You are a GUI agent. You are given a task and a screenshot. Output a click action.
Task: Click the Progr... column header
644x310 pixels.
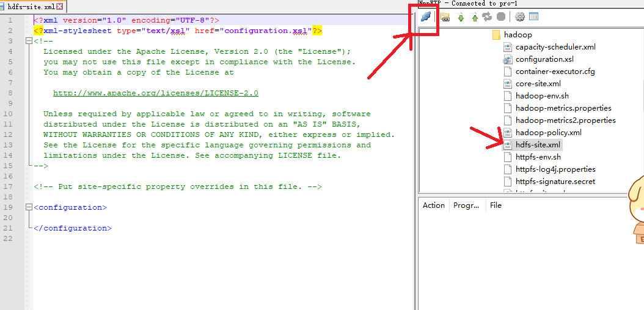coord(467,205)
